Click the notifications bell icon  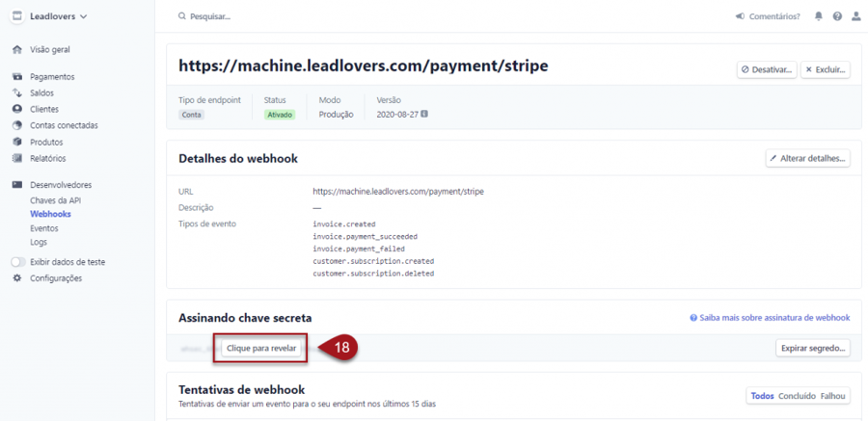click(819, 16)
